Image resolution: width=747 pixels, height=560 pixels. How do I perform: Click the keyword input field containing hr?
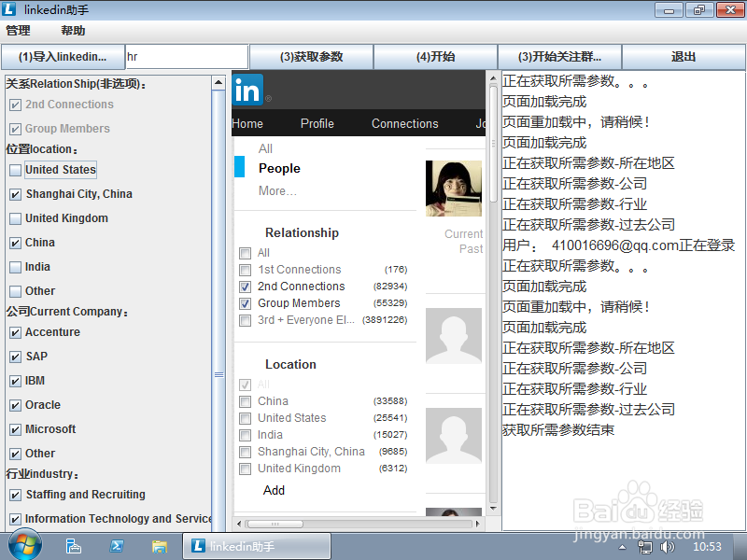pos(187,57)
